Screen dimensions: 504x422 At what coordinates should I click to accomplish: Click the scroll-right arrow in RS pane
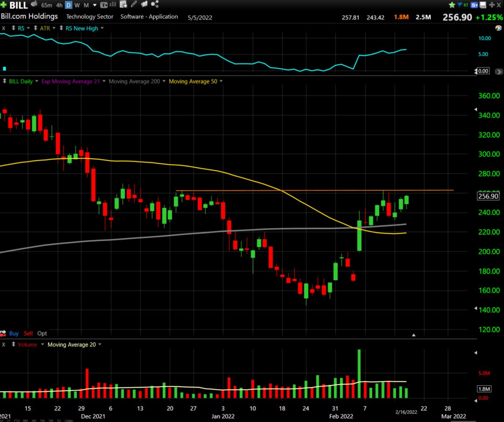pyautogui.click(x=499, y=71)
